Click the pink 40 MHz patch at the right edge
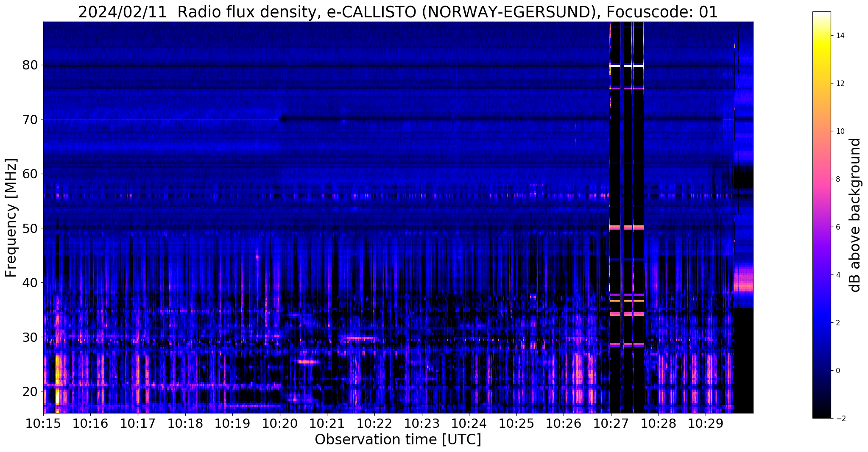 point(743,280)
